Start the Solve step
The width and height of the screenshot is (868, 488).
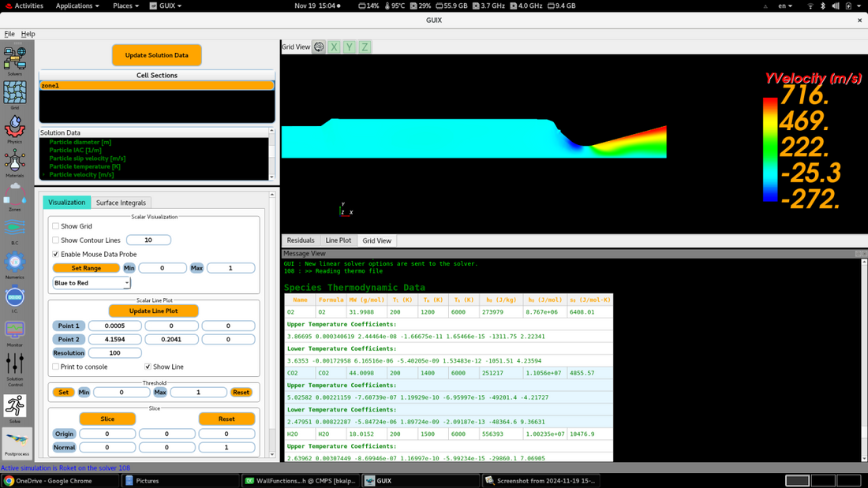pos(14,404)
